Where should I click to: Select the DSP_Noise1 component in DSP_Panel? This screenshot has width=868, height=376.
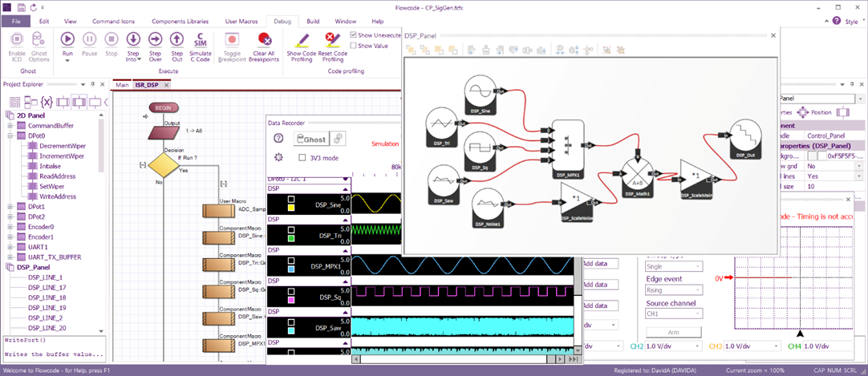click(488, 208)
